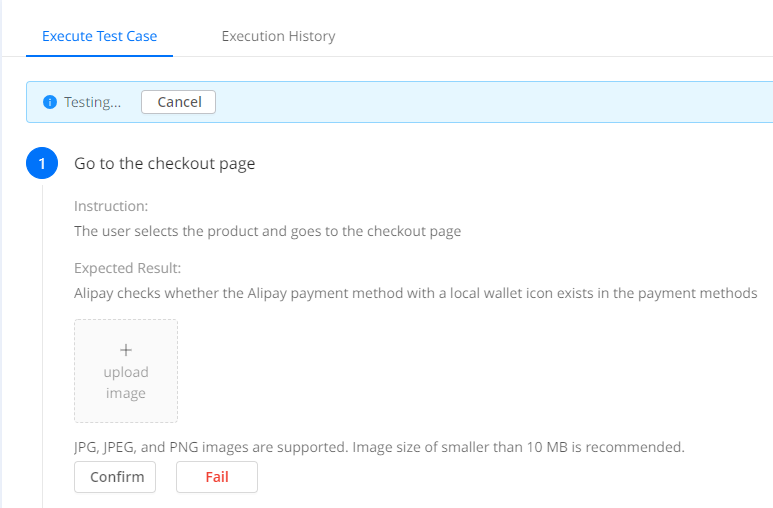This screenshot has height=508, width=773.
Task: Switch to the Execute Test Case tab
Action: [x=99, y=36]
